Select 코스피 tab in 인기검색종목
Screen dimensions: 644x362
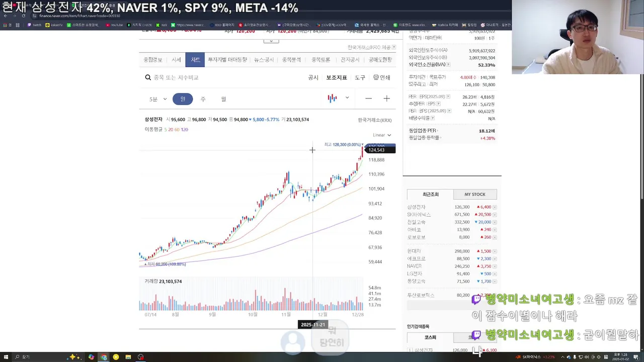430,337
